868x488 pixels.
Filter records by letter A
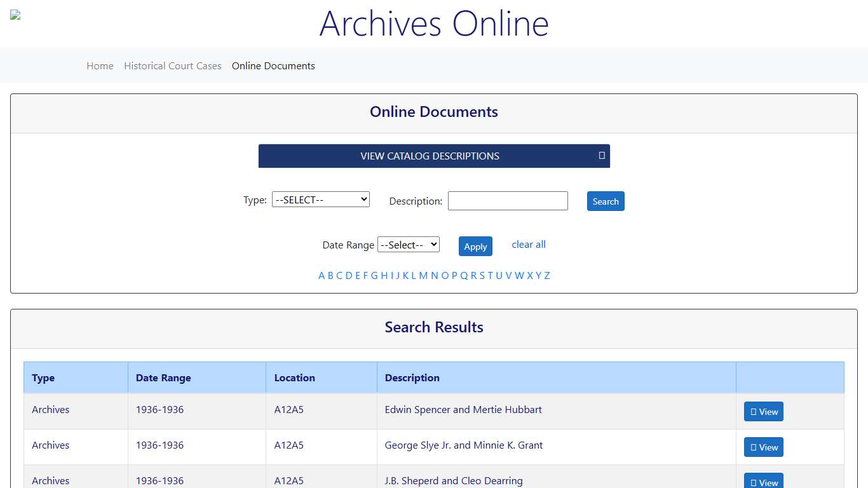321,275
